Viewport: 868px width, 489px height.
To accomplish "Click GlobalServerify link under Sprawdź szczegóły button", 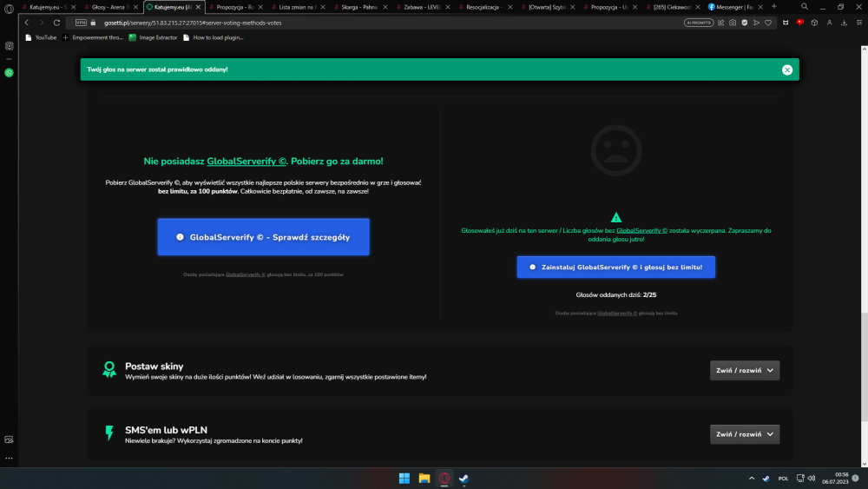I will click(x=246, y=274).
